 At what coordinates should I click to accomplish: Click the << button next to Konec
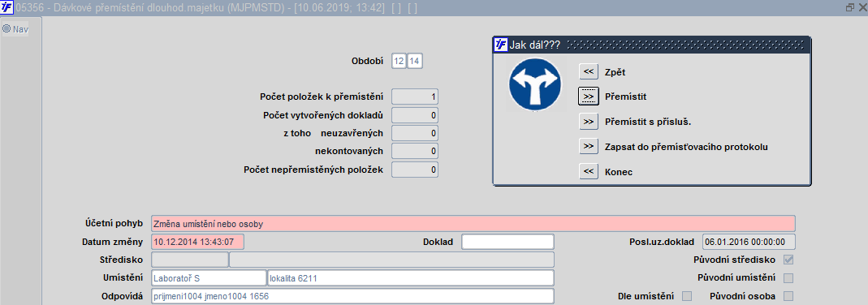coord(589,172)
